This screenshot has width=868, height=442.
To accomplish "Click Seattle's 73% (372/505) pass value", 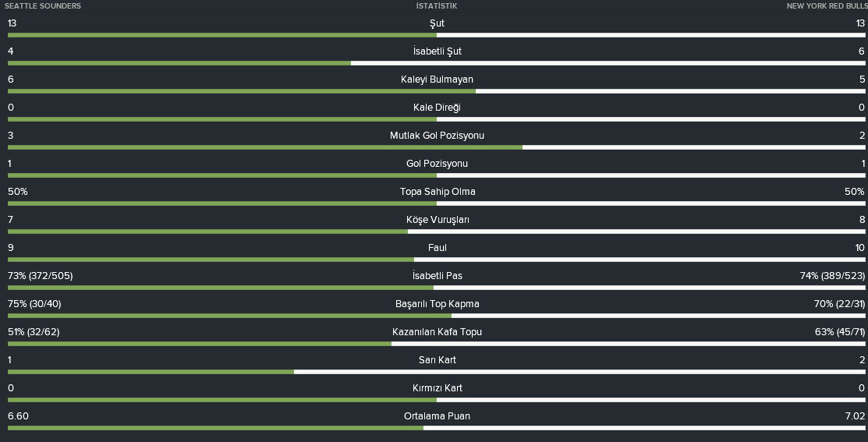I will point(41,276).
